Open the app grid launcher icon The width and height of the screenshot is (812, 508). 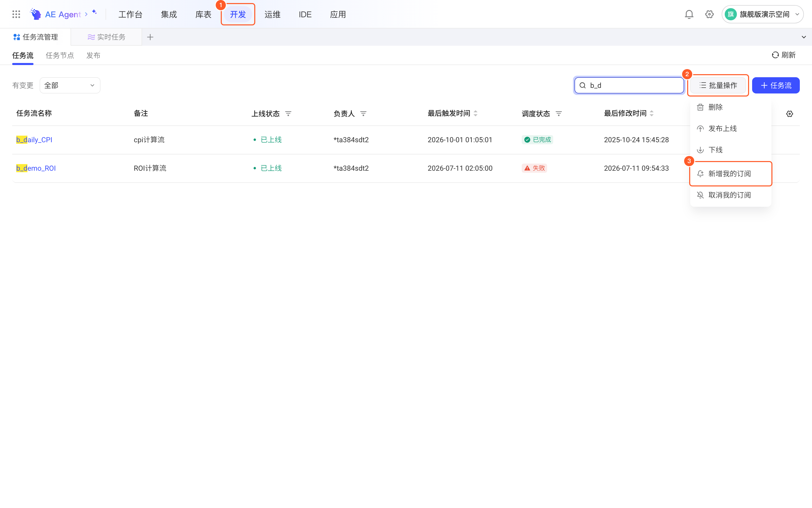[x=16, y=14]
